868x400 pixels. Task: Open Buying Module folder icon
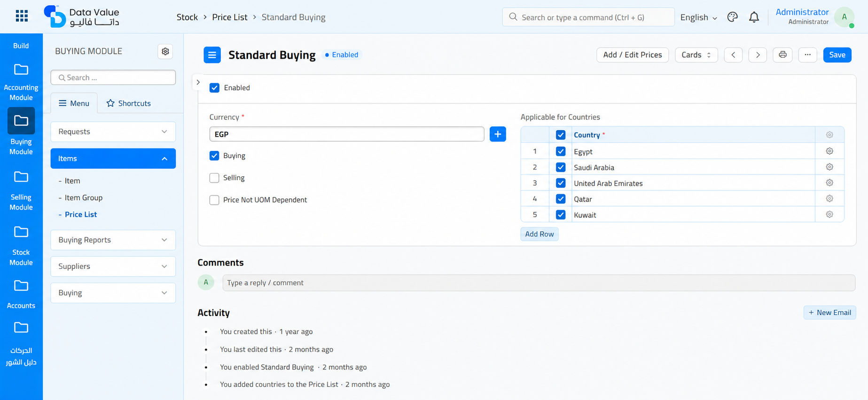click(21, 121)
